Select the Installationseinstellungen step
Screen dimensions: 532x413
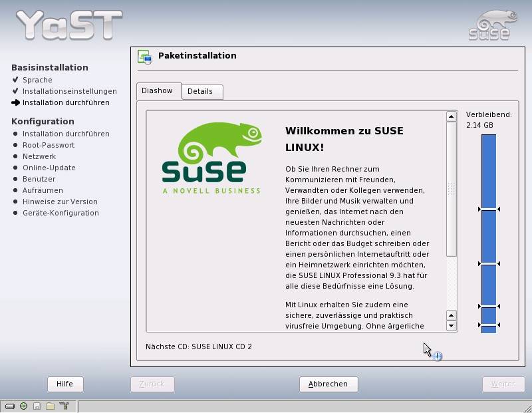pyautogui.click(x=70, y=91)
